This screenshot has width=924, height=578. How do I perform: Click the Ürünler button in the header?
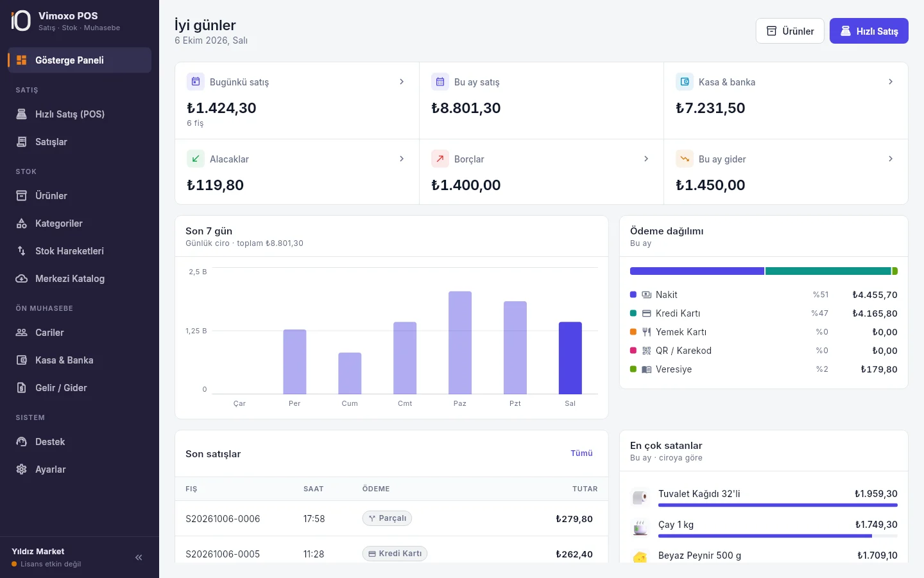pyautogui.click(x=790, y=31)
